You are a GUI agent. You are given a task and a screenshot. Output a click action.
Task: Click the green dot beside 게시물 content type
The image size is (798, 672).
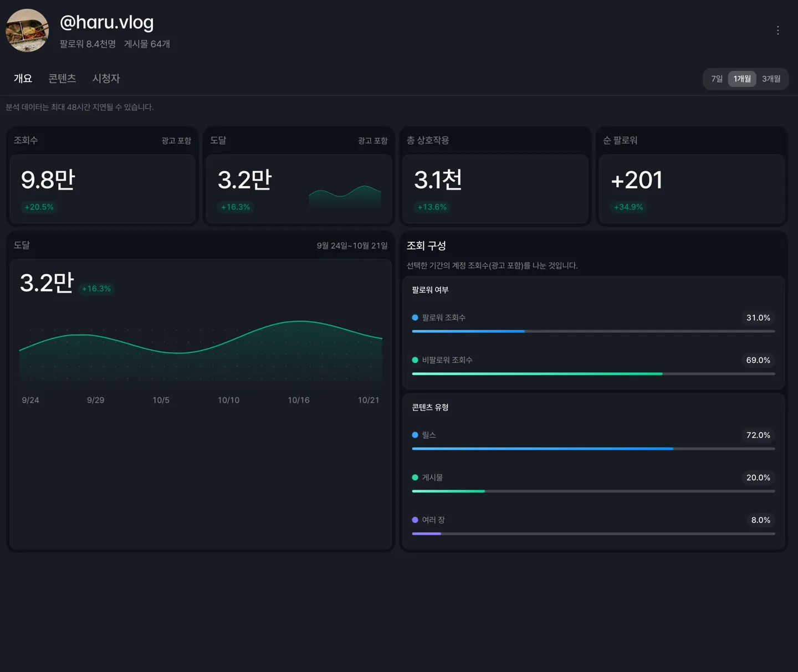(x=415, y=478)
